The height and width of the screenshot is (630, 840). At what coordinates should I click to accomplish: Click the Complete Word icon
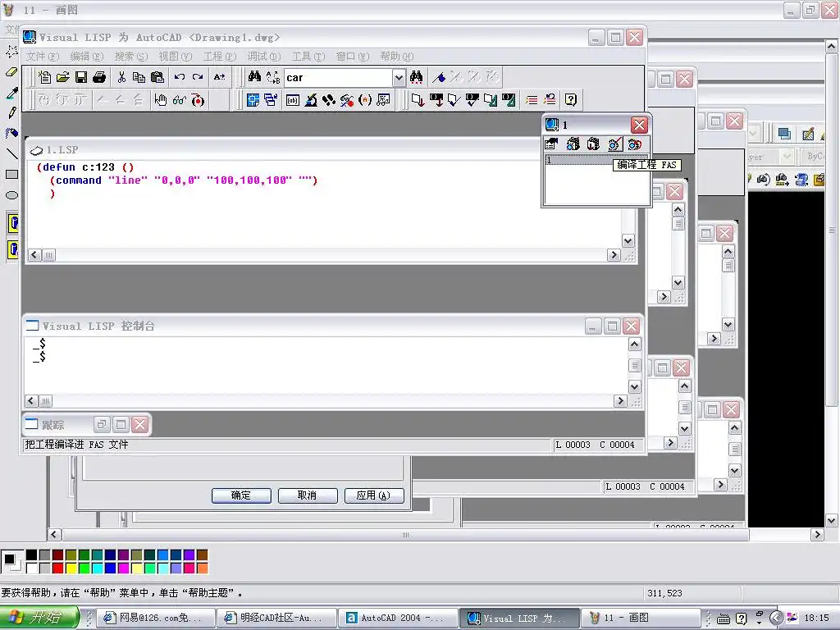click(220, 77)
